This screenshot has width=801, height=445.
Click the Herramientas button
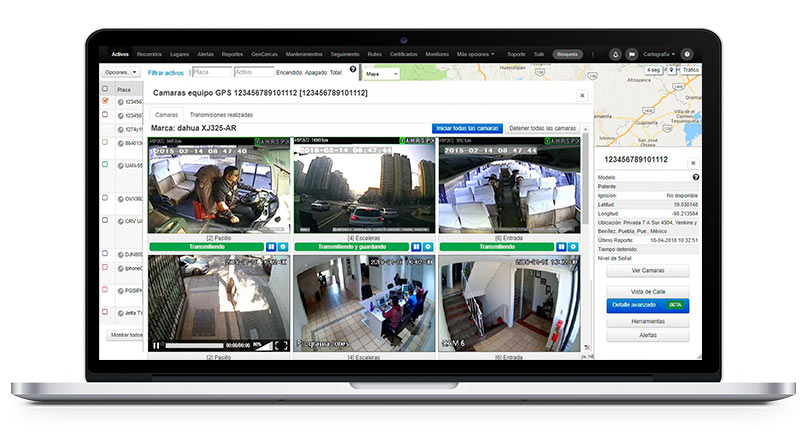(x=648, y=321)
